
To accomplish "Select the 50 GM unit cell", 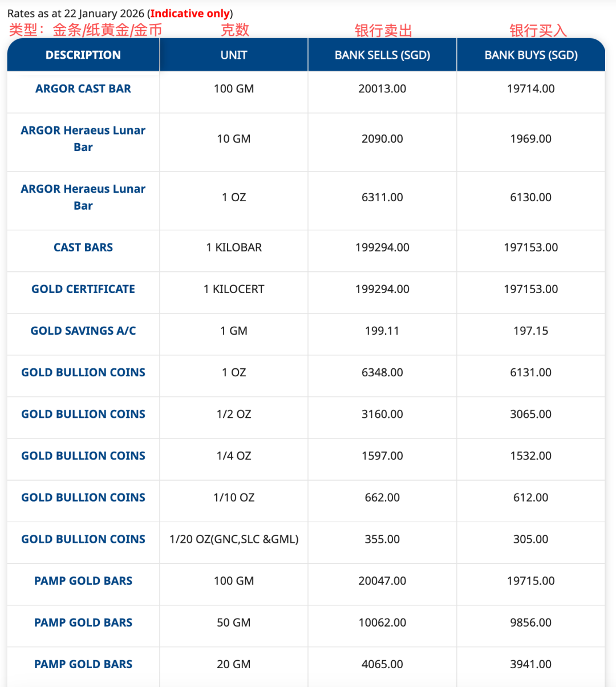I will click(234, 623).
